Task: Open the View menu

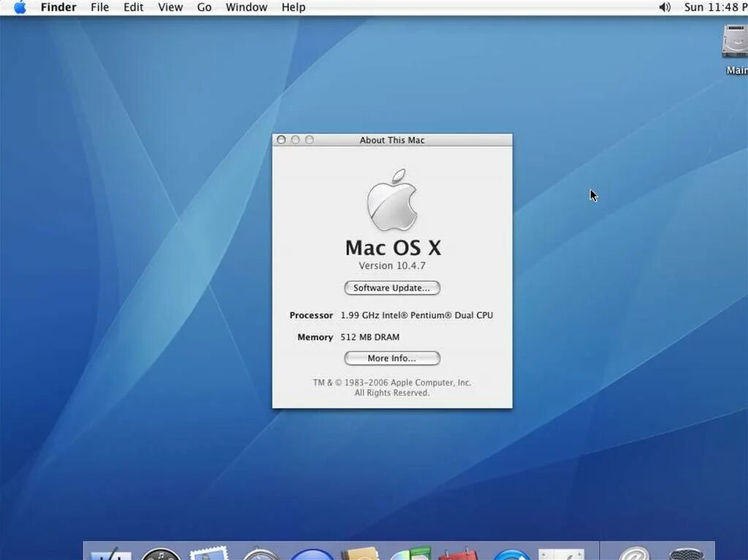Action: pos(170,7)
